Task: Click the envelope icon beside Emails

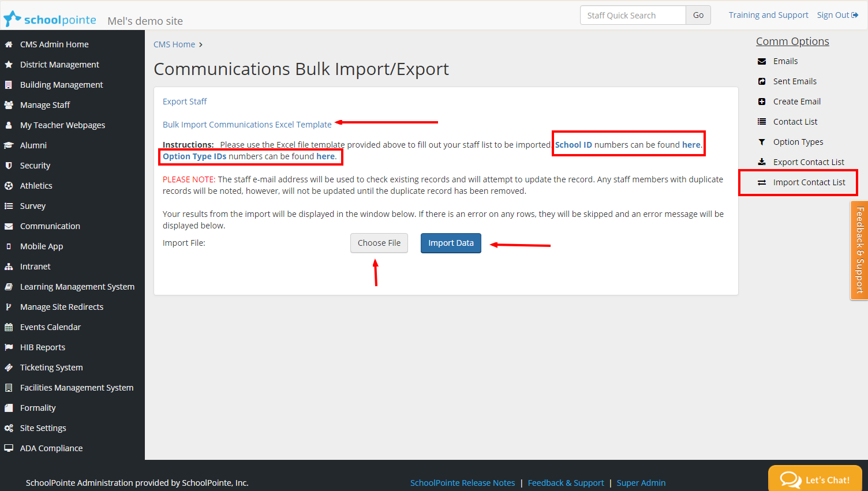Action: (x=762, y=61)
